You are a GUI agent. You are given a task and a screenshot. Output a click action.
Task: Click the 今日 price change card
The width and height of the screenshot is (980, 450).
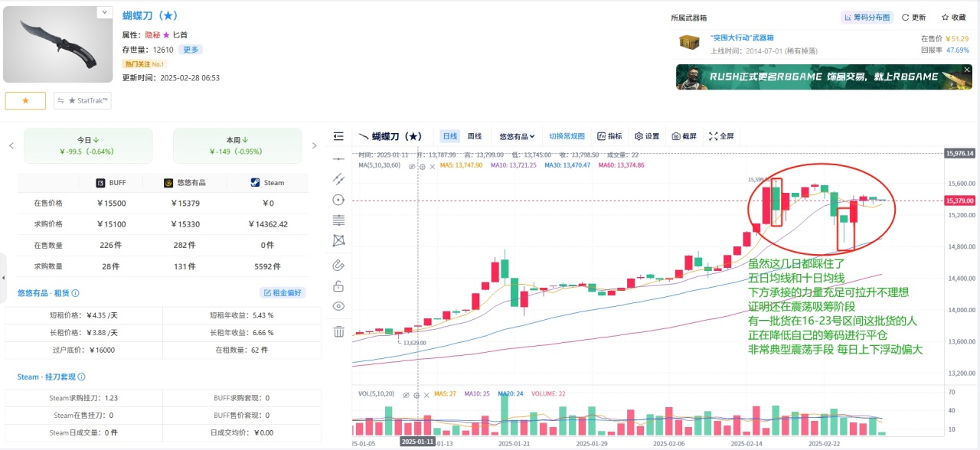(x=88, y=145)
